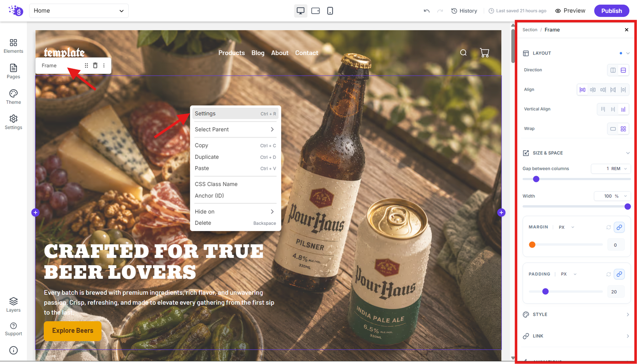Click the Publish button

point(611,11)
